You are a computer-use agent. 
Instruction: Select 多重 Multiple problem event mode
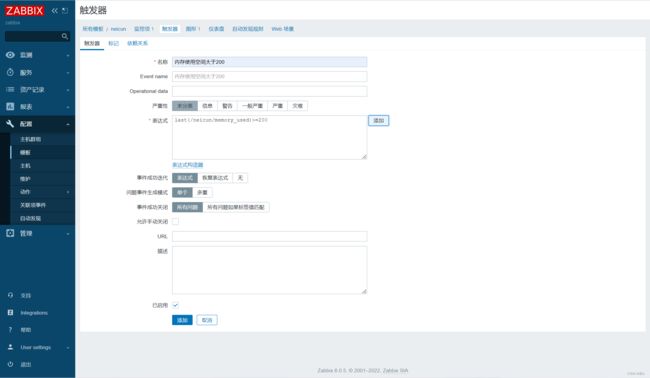202,192
